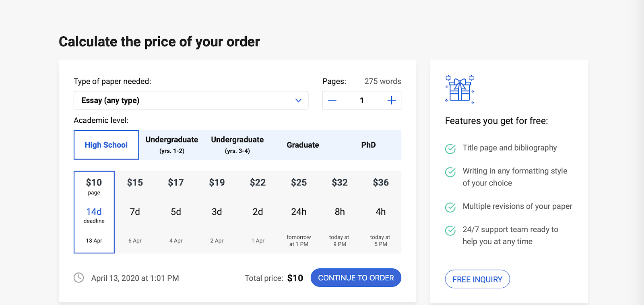Switch to the Graduate academic level
The width and height of the screenshot is (644, 305).
pyautogui.click(x=303, y=145)
